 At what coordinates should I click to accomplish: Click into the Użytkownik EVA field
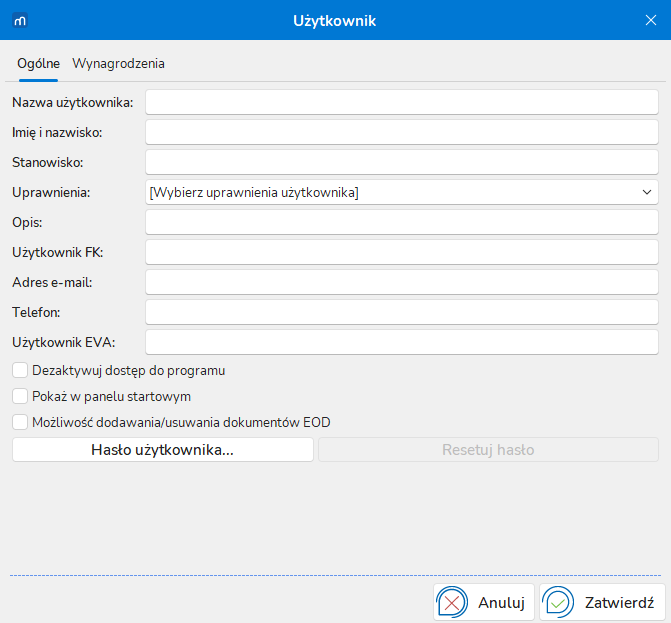401,342
